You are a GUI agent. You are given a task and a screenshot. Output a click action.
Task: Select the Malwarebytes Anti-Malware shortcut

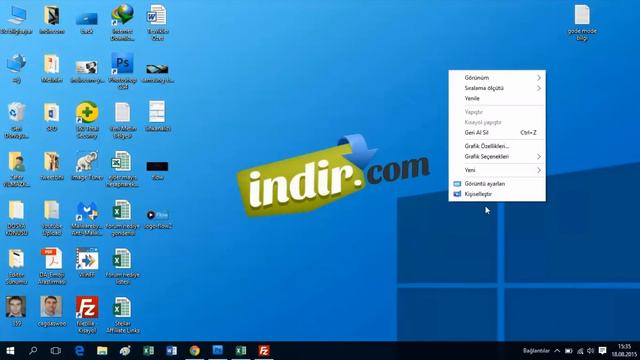point(87,217)
